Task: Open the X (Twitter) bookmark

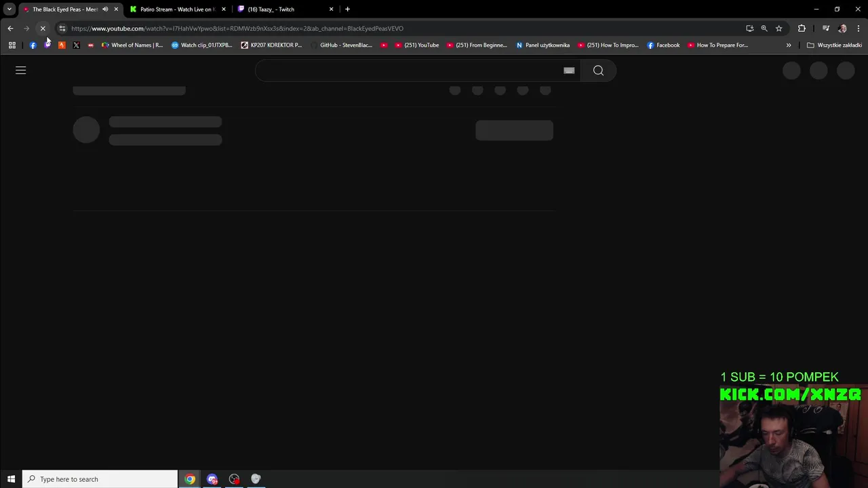Action: click(x=76, y=45)
